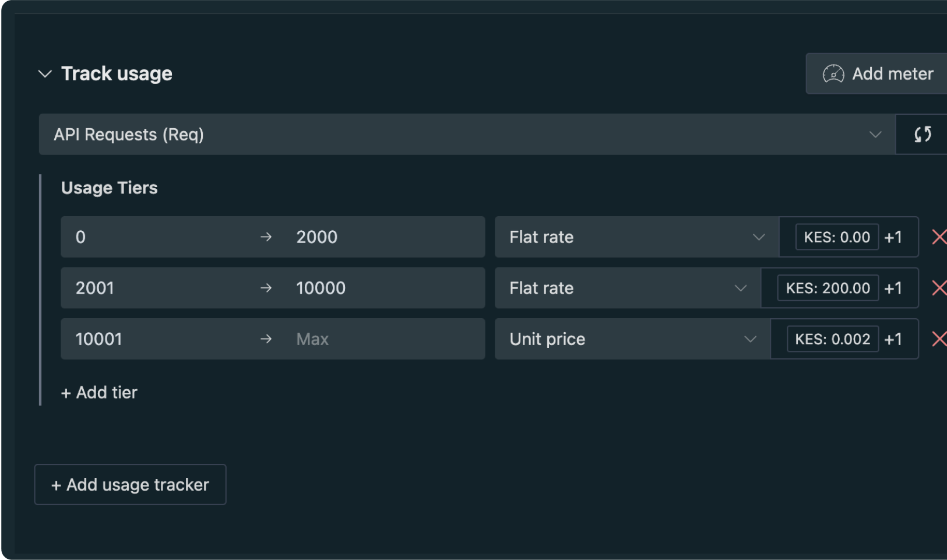Click the + Add usage tracker button
This screenshot has width=947, height=560.
pyautogui.click(x=130, y=484)
